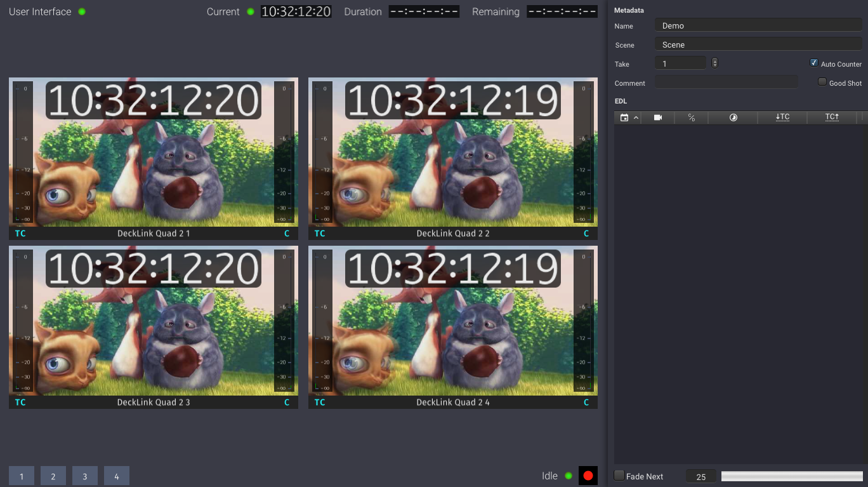Viewport: 868px width, 487px height.
Task: Click the red record button
Action: coord(588,476)
